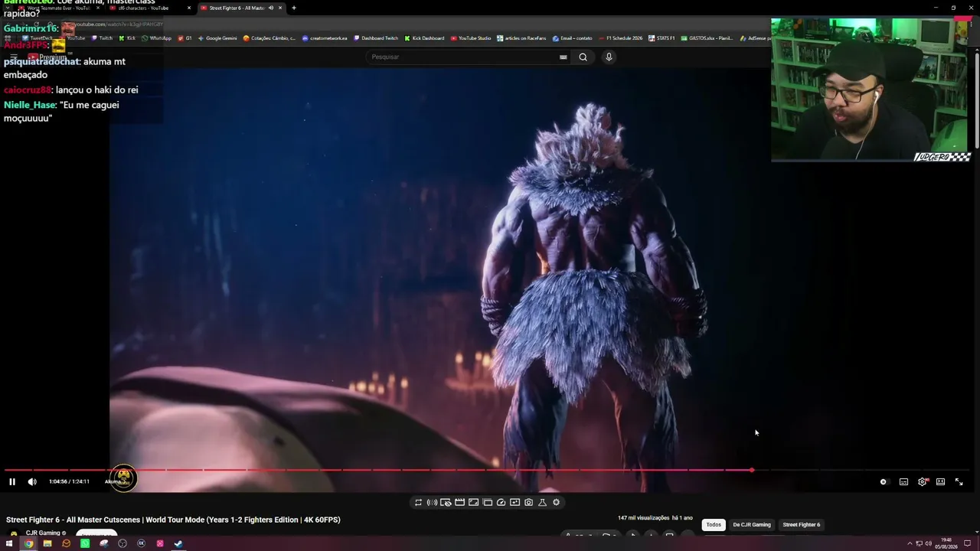Open the taskbar notification center
The image size is (980, 551).
(x=967, y=544)
